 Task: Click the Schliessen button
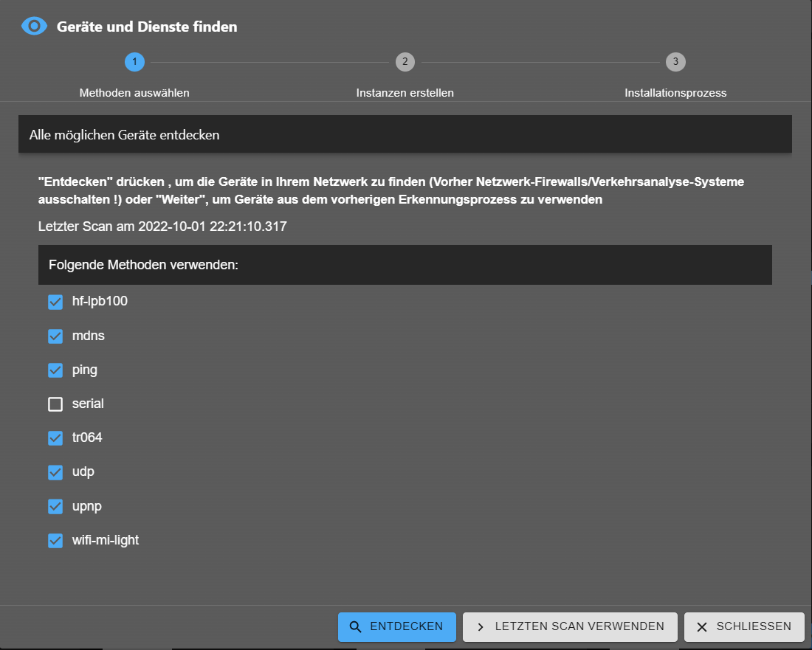pos(744,627)
